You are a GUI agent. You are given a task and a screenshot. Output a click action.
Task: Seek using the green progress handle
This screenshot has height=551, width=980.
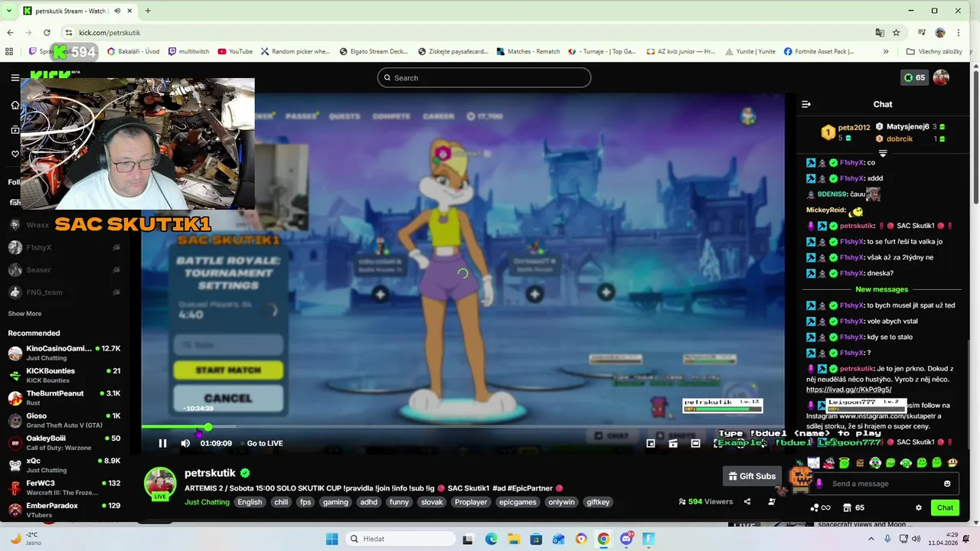click(x=208, y=427)
